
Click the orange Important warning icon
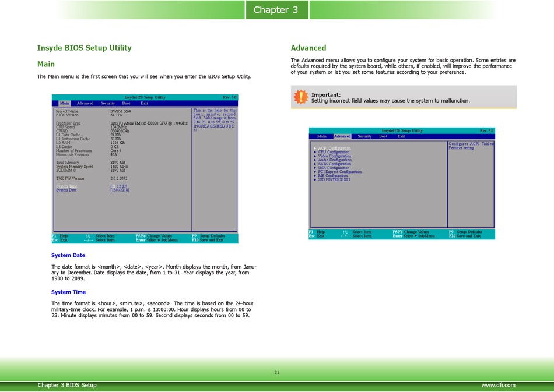click(x=301, y=97)
